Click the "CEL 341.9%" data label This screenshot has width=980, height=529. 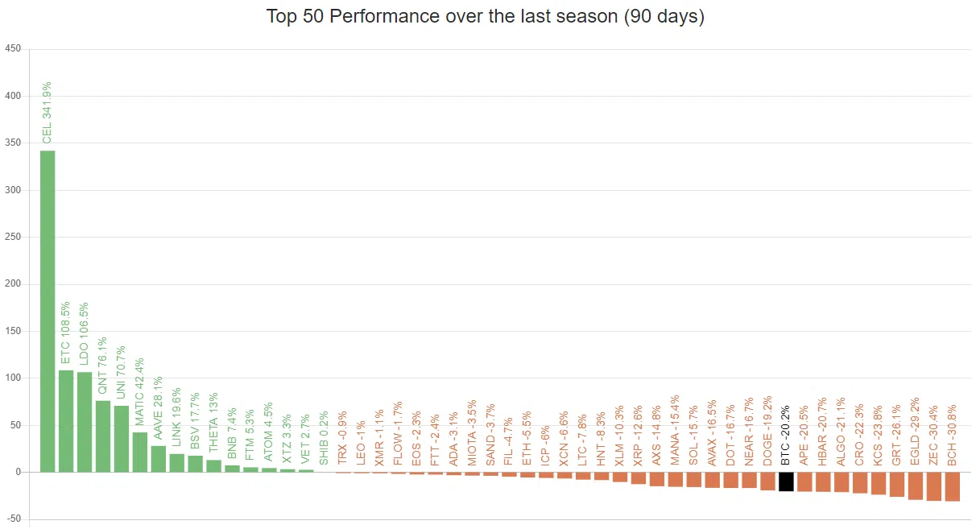click(47, 113)
